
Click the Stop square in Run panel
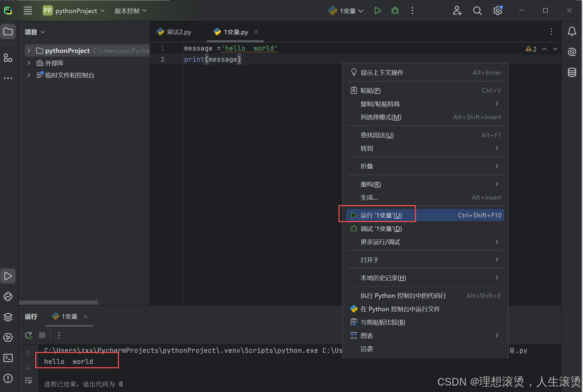pyautogui.click(x=42, y=335)
